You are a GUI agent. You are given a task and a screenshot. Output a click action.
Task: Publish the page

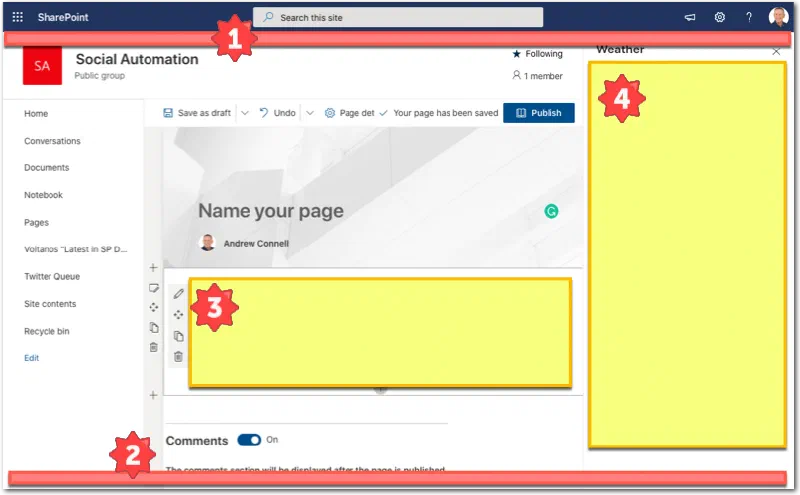tap(539, 113)
